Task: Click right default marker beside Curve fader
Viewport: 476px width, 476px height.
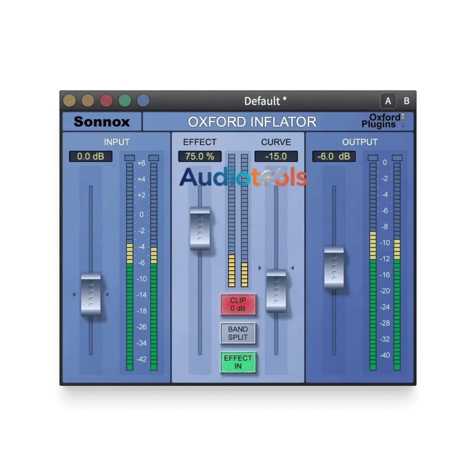Action: (x=292, y=268)
